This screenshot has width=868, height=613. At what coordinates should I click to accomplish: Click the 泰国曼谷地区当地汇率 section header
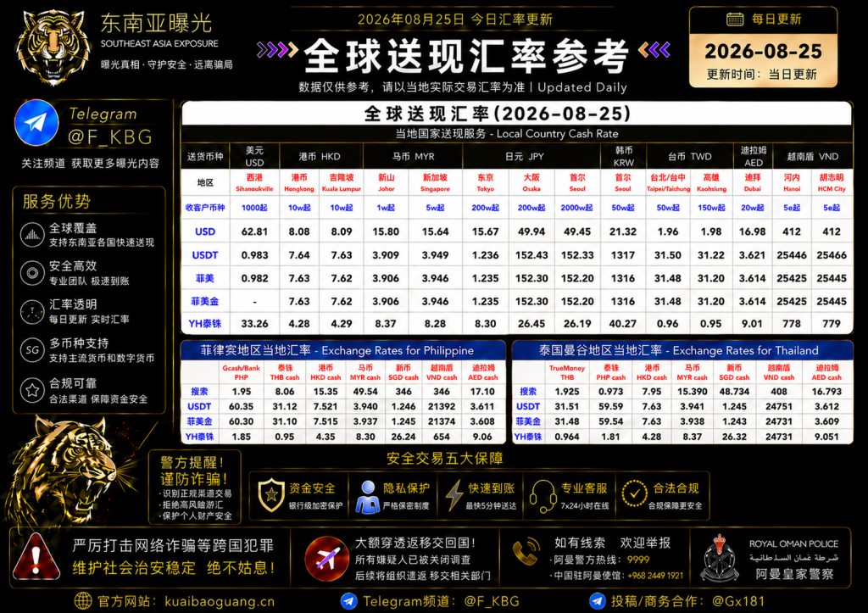682,350
